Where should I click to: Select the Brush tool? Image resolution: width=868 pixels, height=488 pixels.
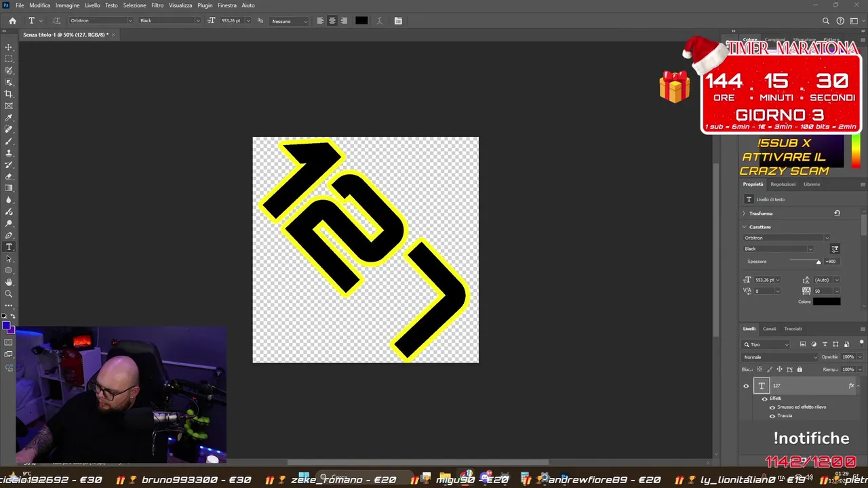(9, 141)
